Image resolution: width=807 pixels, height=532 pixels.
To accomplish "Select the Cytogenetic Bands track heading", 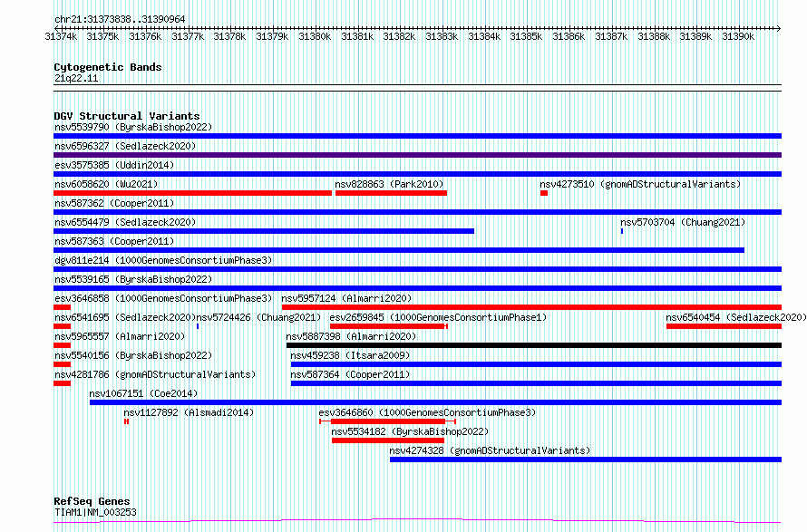I will tap(108, 67).
